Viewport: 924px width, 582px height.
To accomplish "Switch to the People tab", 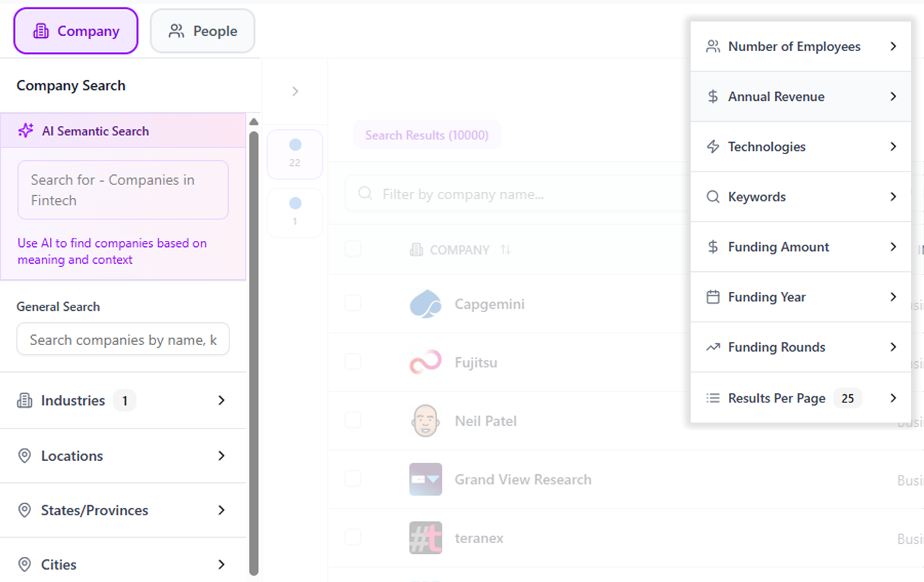I will pos(202,31).
